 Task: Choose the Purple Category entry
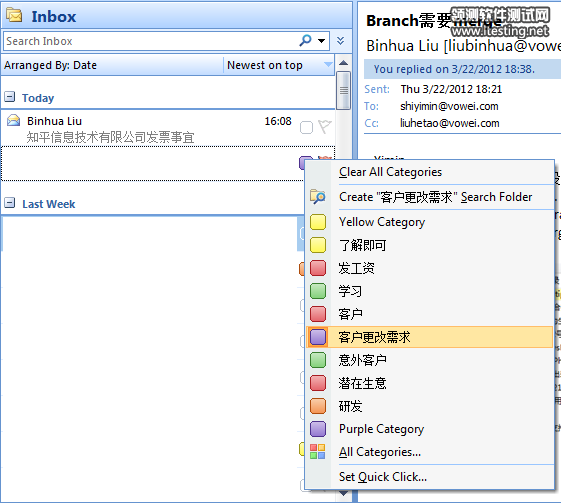coord(381,429)
